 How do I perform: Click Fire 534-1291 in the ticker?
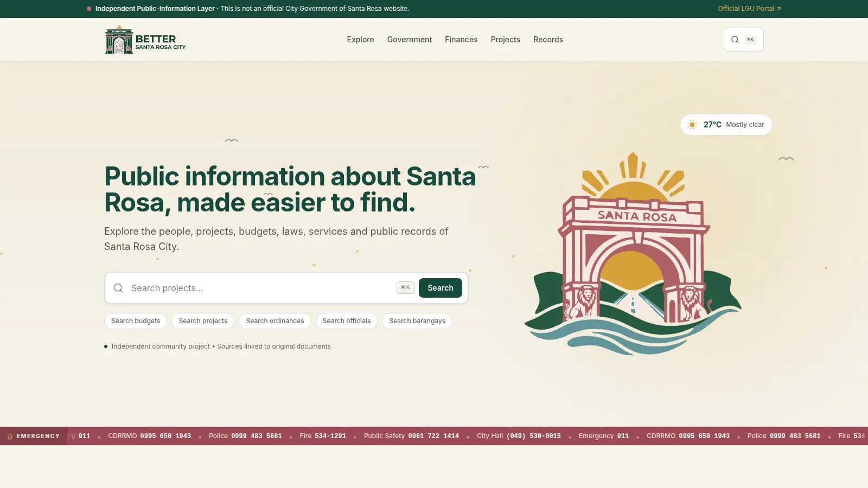(323, 436)
